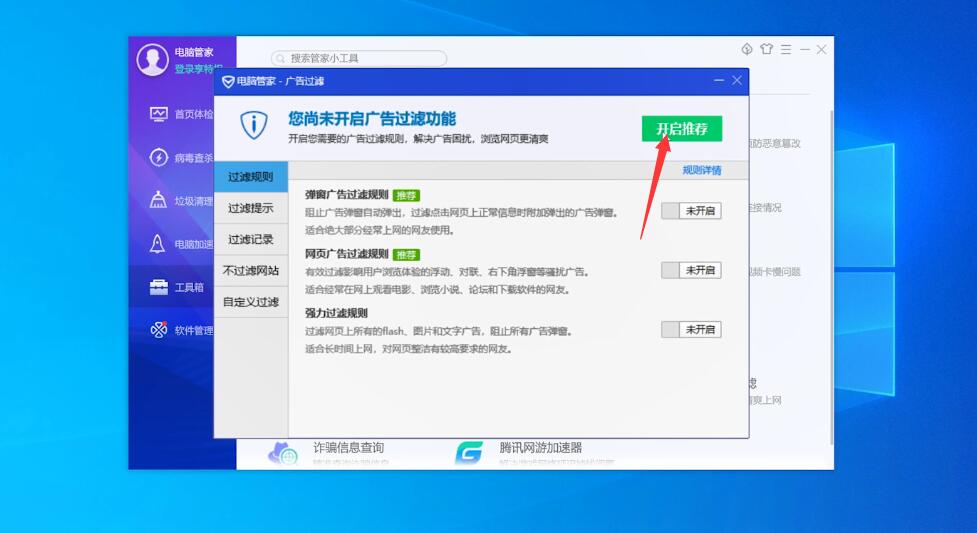Viewport: 977px width, 533px height.
Task: Click the user avatar icon in 电脑管家
Action: click(153, 60)
